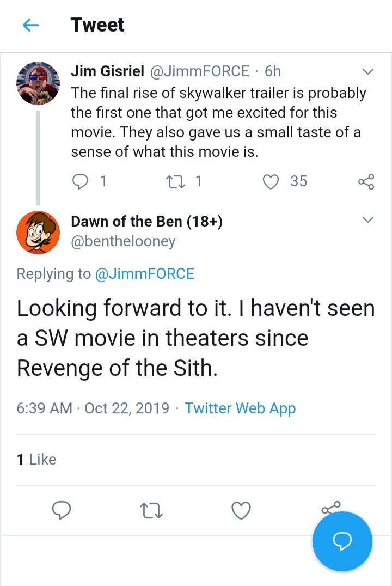Open the reply icon on Jim Gisriel's tweet

(80, 181)
